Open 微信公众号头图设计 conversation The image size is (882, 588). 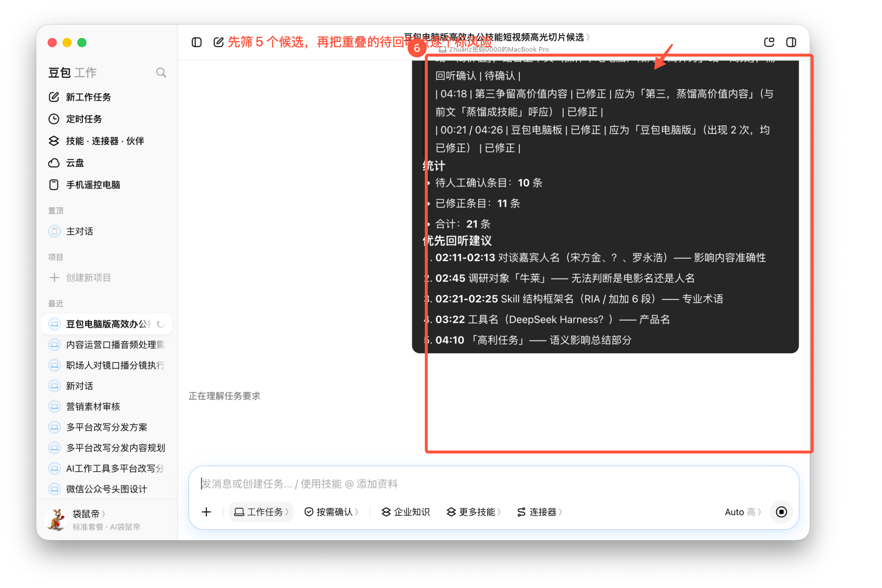pyautogui.click(x=107, y=489)
